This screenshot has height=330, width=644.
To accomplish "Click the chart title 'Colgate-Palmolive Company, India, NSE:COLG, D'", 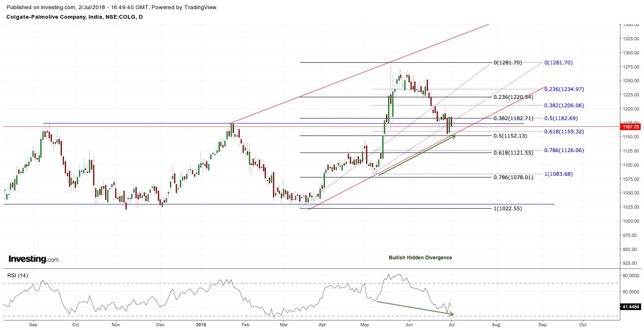I will [x=75, y=17].
